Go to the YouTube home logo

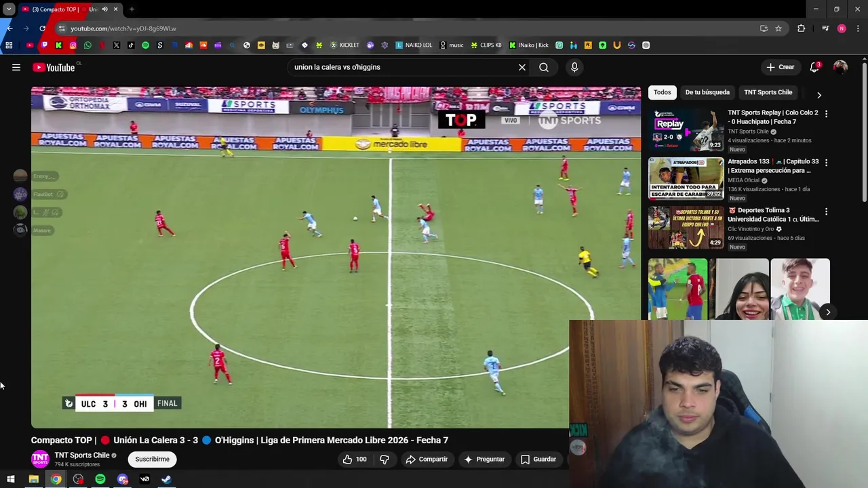pyautogui.click(x=54, y=67)
